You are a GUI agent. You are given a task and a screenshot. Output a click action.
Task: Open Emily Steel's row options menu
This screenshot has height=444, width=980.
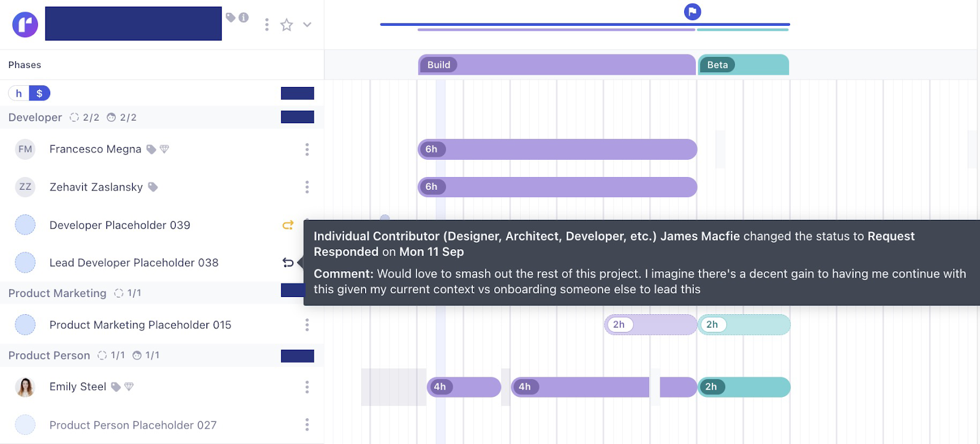pyautogui.click(x=307, y=386)
